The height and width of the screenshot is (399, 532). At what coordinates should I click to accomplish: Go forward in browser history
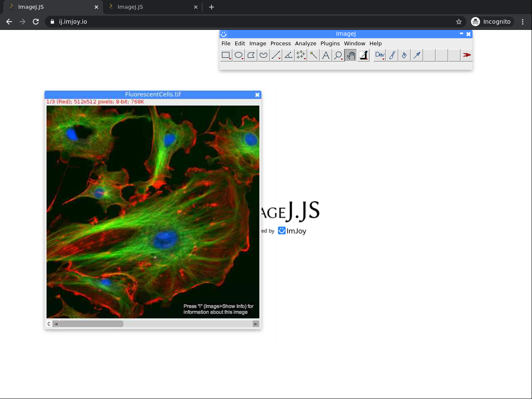(x=22, y=22)
